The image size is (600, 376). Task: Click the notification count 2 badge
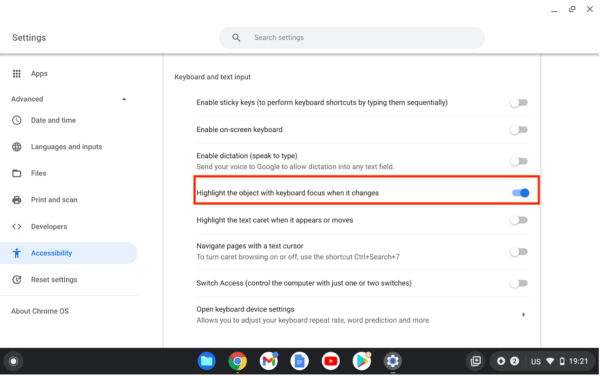point(515,361)
